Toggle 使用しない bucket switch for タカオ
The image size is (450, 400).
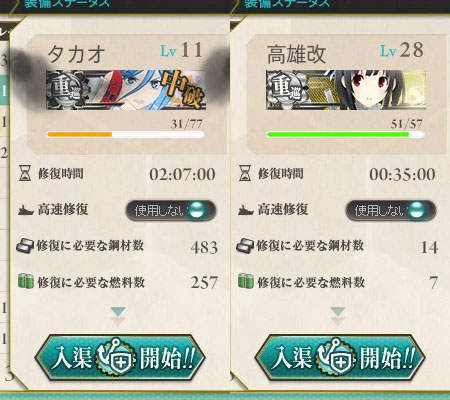tap(171, 210)
